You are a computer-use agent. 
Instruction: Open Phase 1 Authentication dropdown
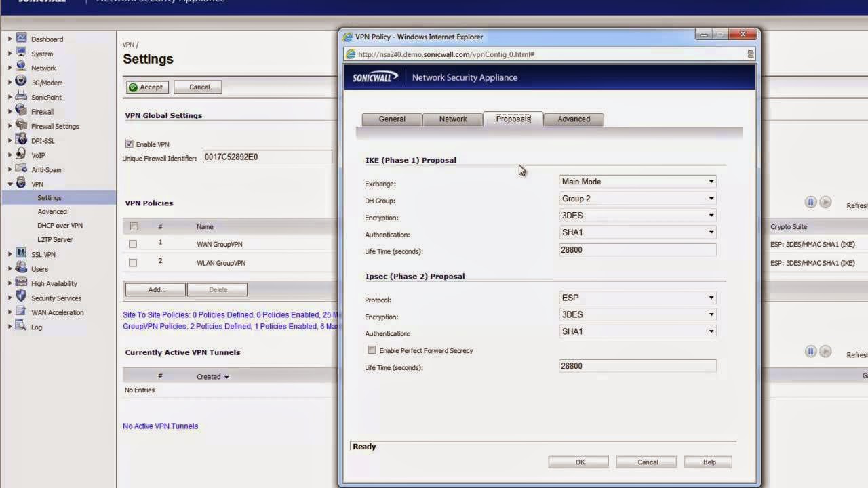coord(637,232)
